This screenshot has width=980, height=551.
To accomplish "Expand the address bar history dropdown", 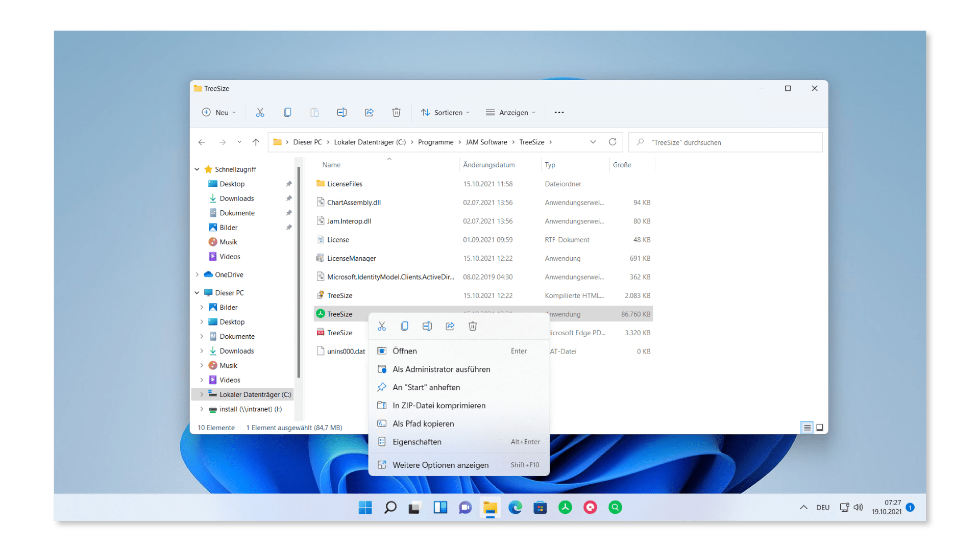I will [x=593, y=142].
